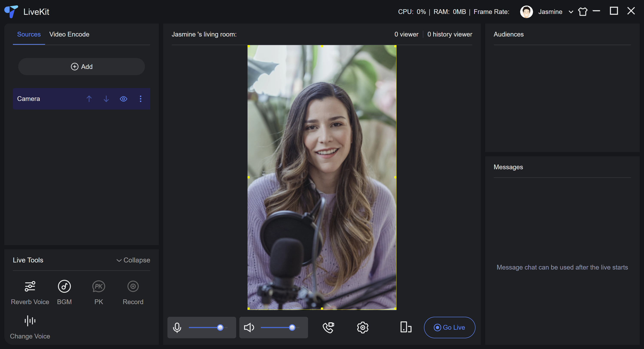The width and height of the screenshot is (644, 349).
Task: Open the skin theme shirt icon
Action: (x=583, y=12)
